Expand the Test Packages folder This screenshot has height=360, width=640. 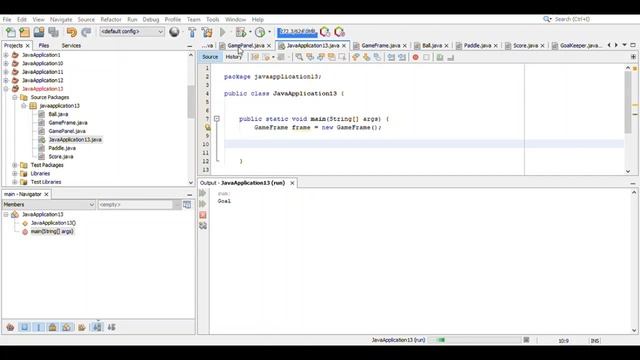15,165
